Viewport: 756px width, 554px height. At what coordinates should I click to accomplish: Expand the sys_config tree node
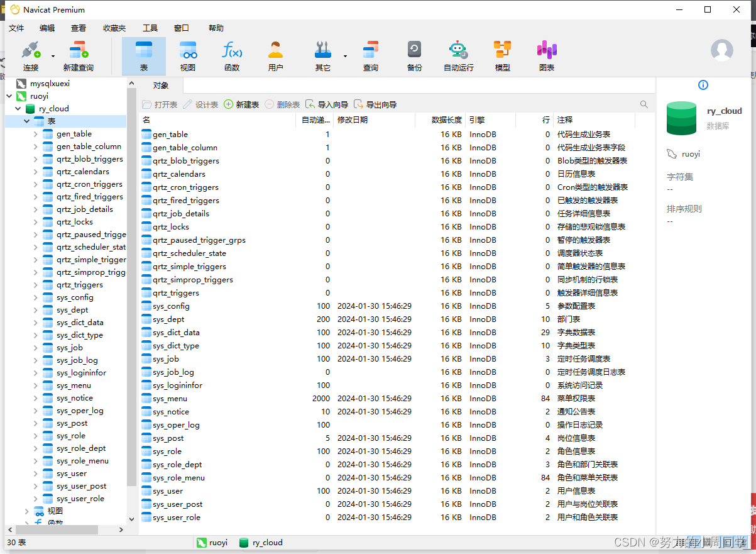(36, 297)
